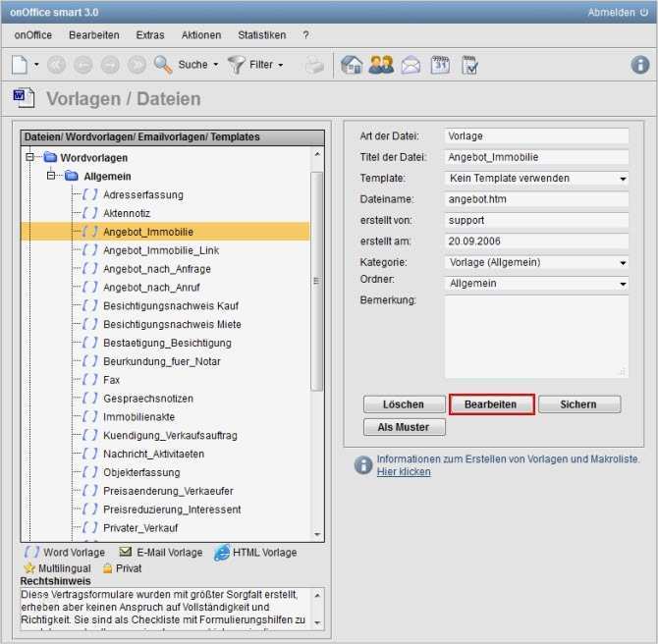
Task: Click the info icon in toolbar
Action: [640, 65]
